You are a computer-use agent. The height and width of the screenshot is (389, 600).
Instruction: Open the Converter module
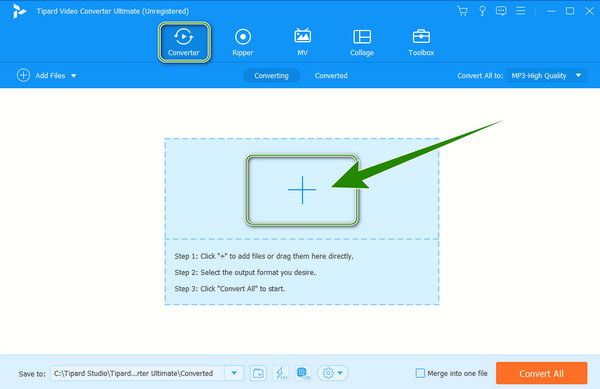coord(184,42)
